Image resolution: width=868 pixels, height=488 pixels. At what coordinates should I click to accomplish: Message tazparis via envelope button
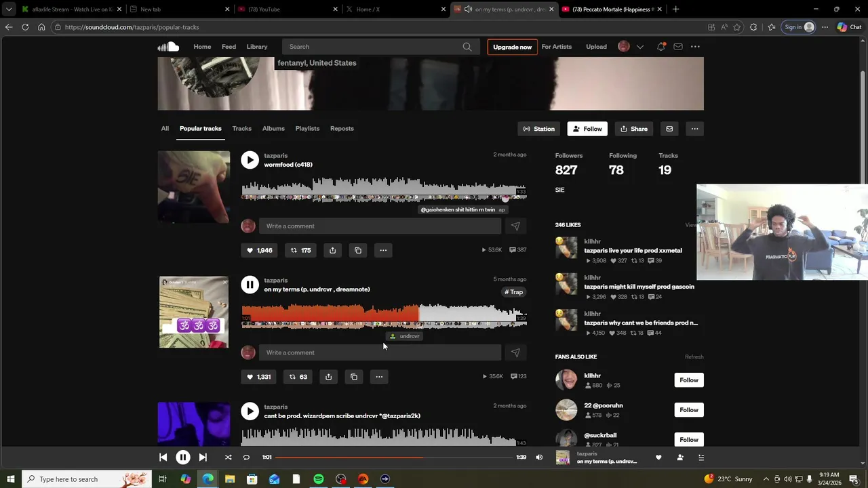coord(669,129)
